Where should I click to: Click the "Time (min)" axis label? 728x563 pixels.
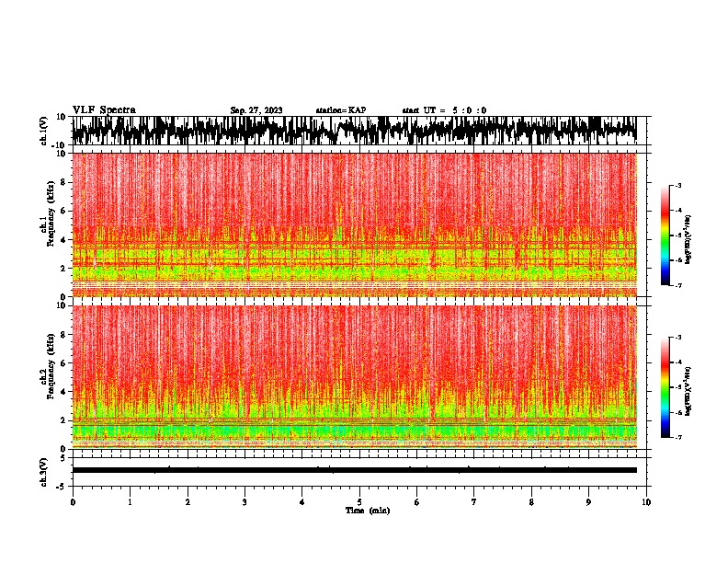368,511
